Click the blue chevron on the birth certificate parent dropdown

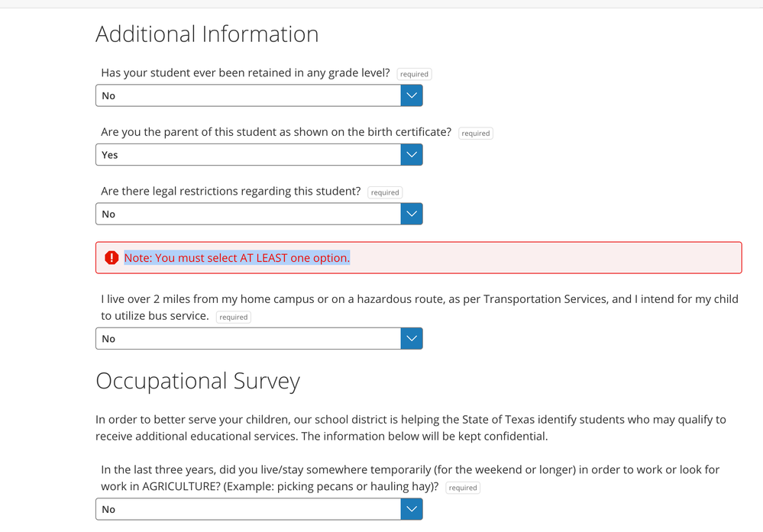pos(411,155)
